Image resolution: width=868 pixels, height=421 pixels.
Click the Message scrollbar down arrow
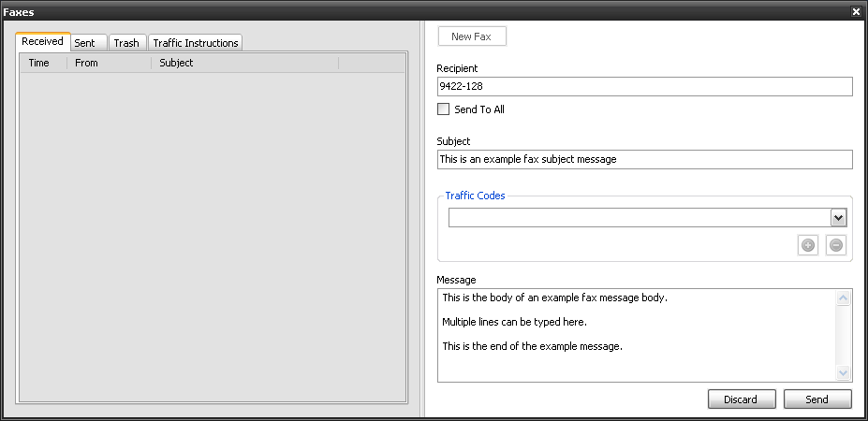[x=844, y=372]
